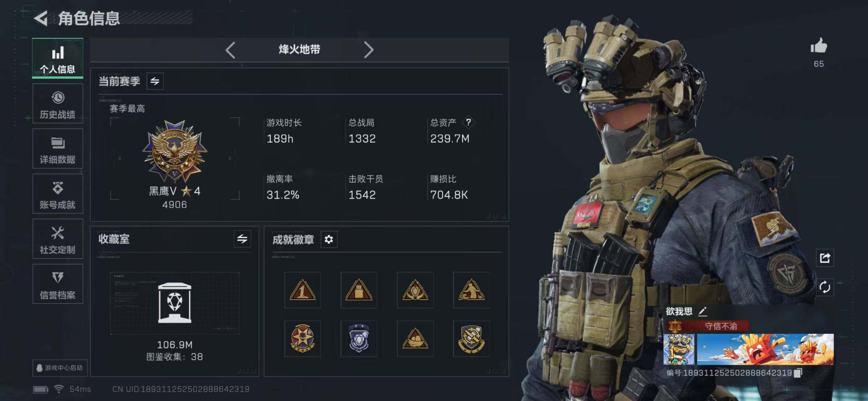Open the 账号成就 sidebar tab

[x=58, y=194]
